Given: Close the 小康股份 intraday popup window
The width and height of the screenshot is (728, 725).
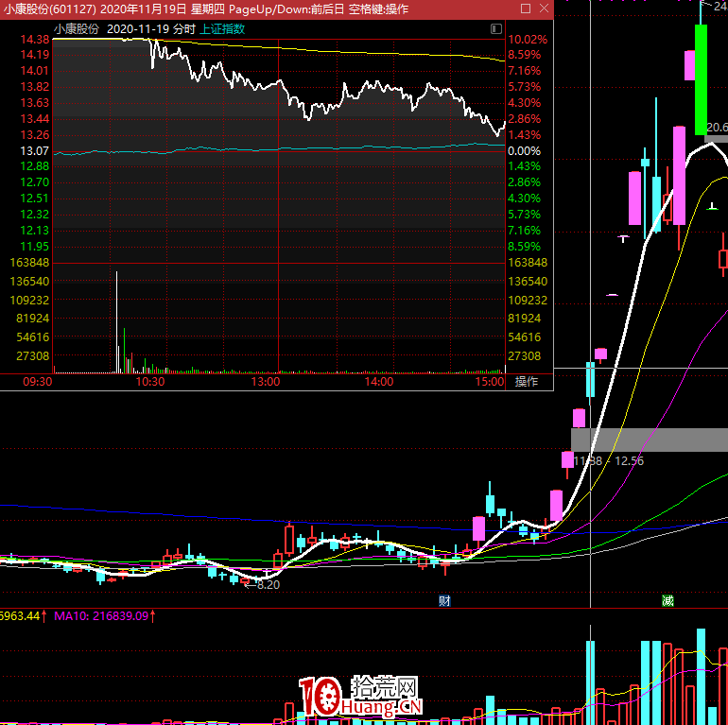Looking at the screenshot, I should point(545,9).
